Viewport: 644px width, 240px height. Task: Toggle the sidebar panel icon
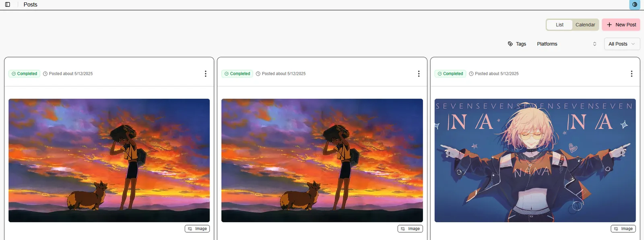point(7,4)
